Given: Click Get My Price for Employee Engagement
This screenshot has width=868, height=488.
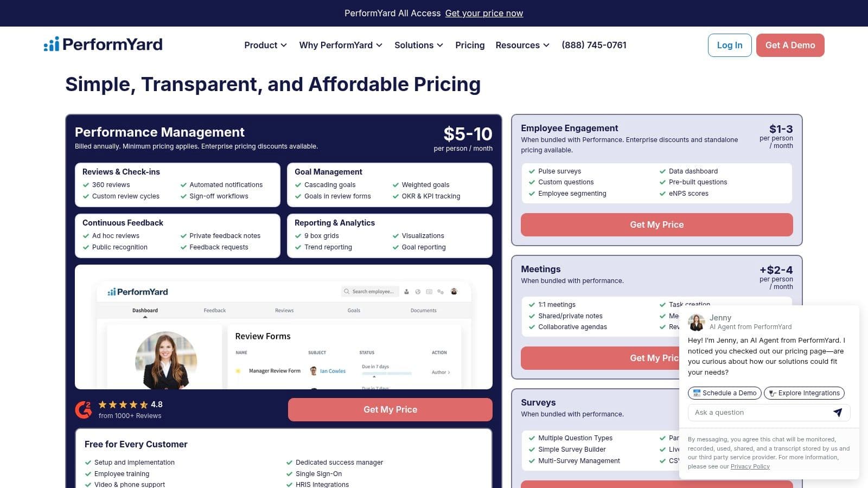Looking at the screenshot, I should pos(656,224).
